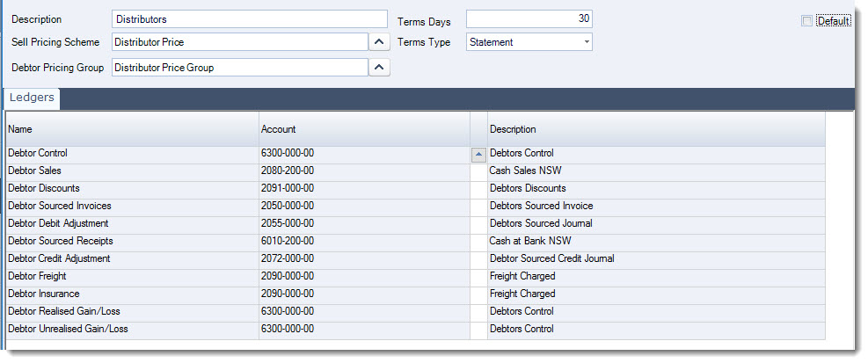Switch to the Ledgers tab
868x363 pixels.
[32, 98]
